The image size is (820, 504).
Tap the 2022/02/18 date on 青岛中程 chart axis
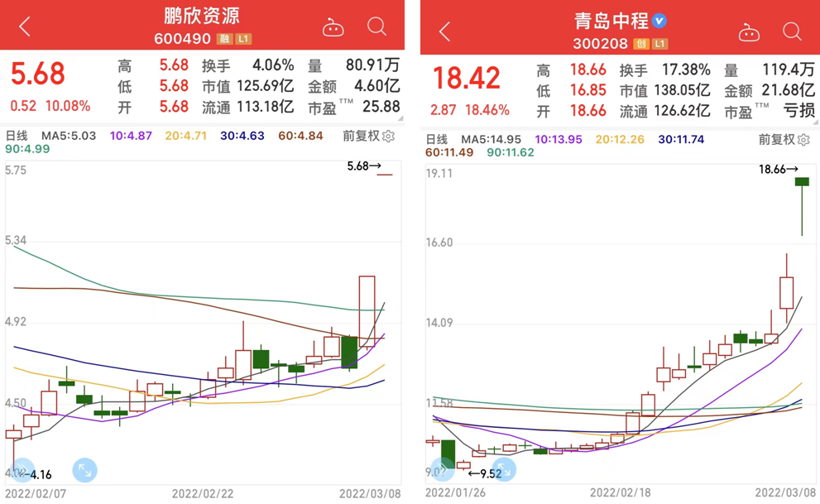pyautogui.click(x=621, y=492)
